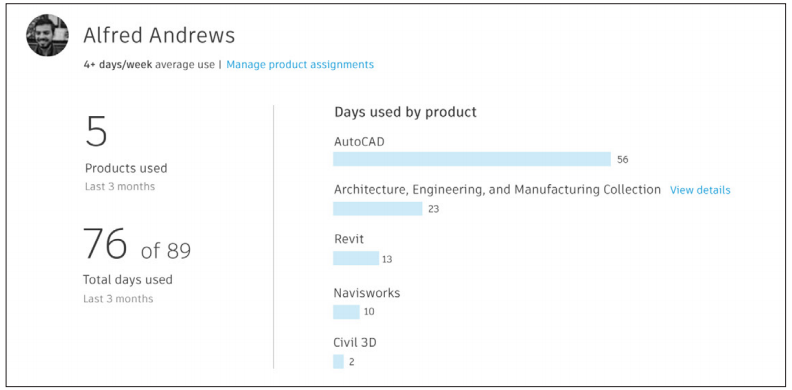
Task: Click the Navisworks usage bar
Action: tap(346, 312)
